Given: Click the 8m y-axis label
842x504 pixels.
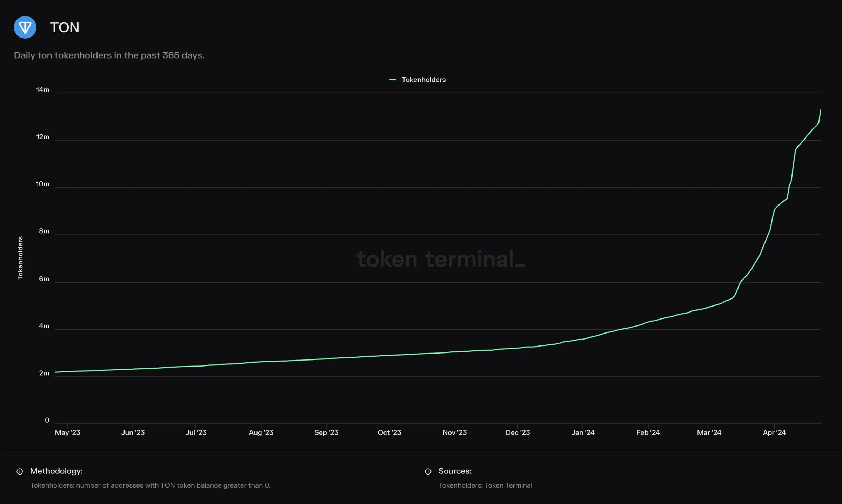Looking at the screenshot, I should (x=44, y=231).
